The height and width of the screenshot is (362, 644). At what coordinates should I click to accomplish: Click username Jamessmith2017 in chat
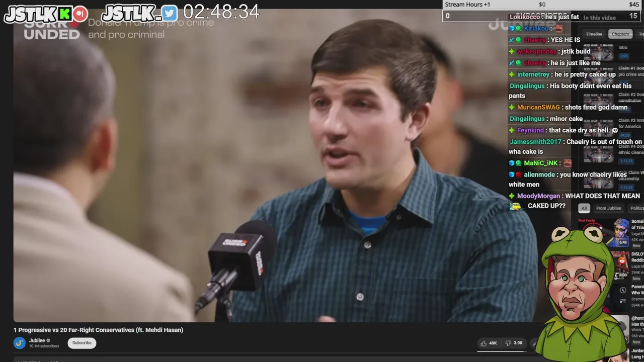coord(535,142)
